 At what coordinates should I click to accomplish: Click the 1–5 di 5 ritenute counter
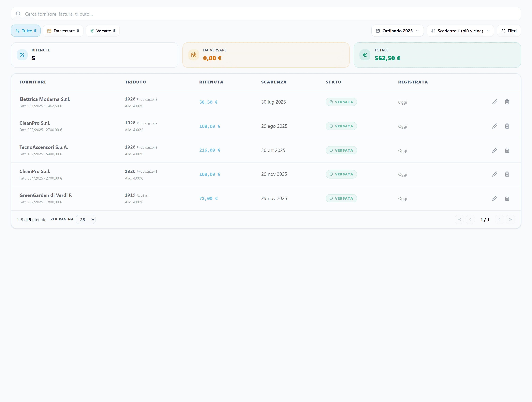tap(32, 220)
